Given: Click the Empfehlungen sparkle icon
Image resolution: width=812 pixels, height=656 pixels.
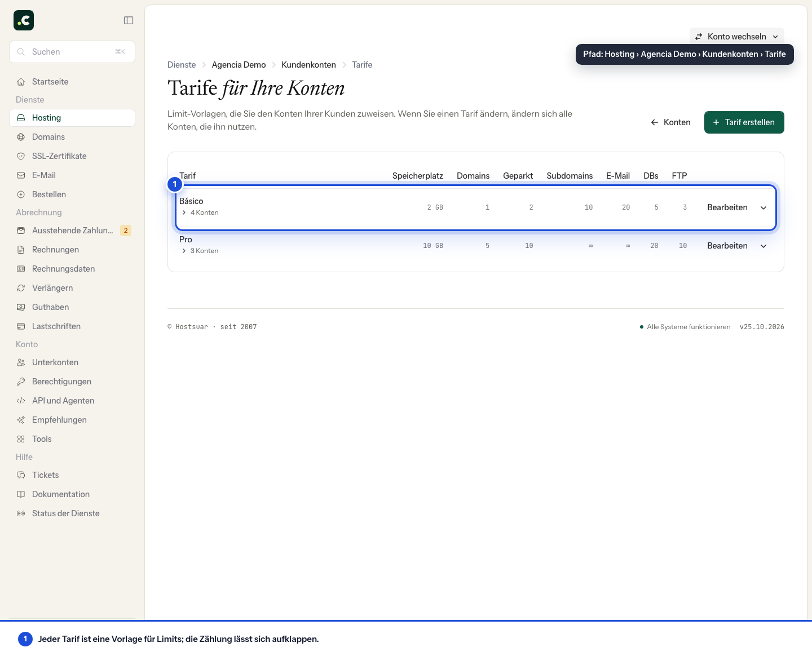Looking at the screenshot, I should coord(21,420).
